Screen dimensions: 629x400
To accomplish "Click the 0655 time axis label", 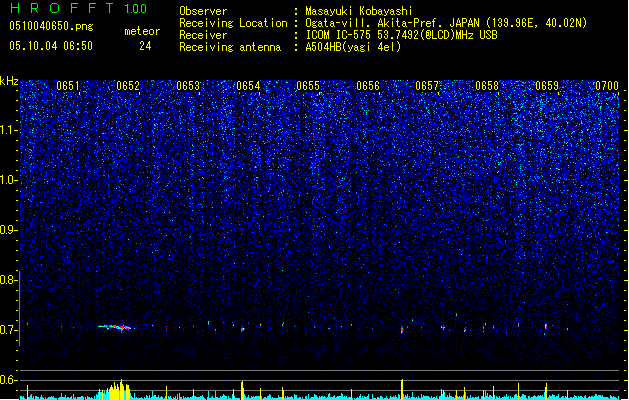I will [x=308, y=86].
